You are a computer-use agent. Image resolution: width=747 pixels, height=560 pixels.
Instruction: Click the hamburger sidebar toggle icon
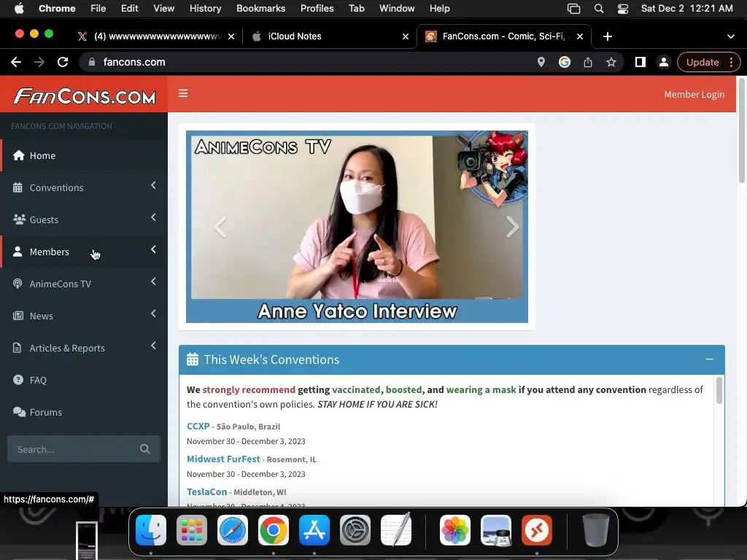183,93
